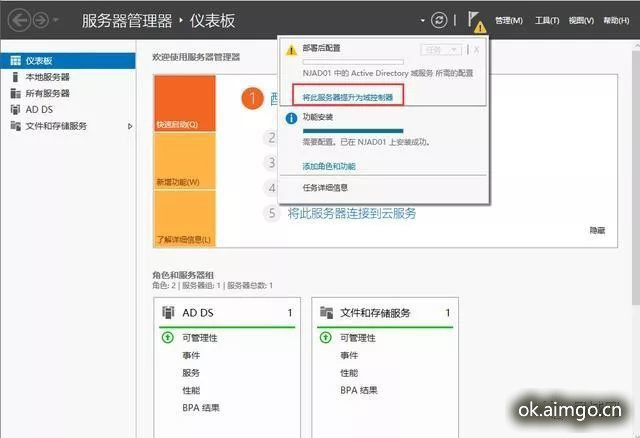Open the 工具(T) menu

[547, 20]
